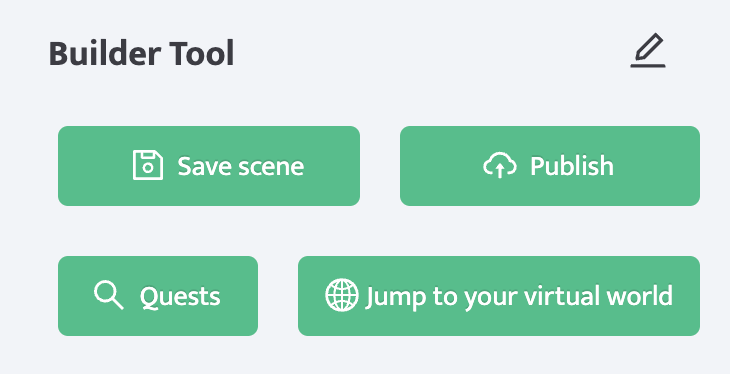Publish the scene
This screenshot has height=374, width=730.
pyautogui.click(x=550, y=166)
